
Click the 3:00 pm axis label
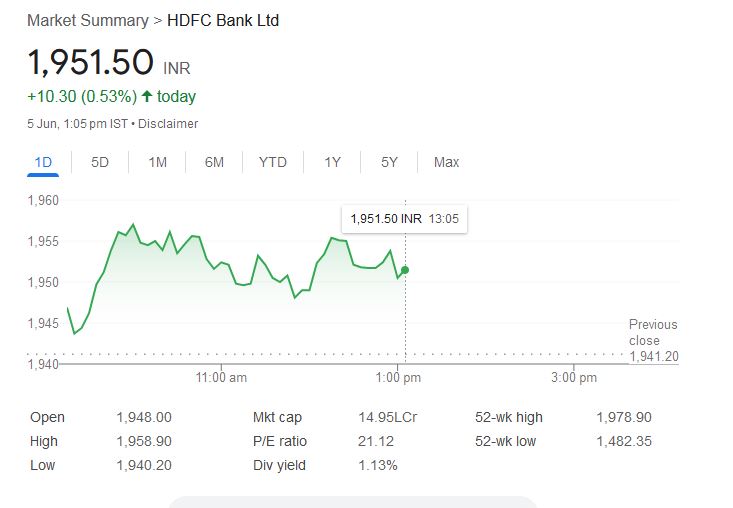pos(574,378)
